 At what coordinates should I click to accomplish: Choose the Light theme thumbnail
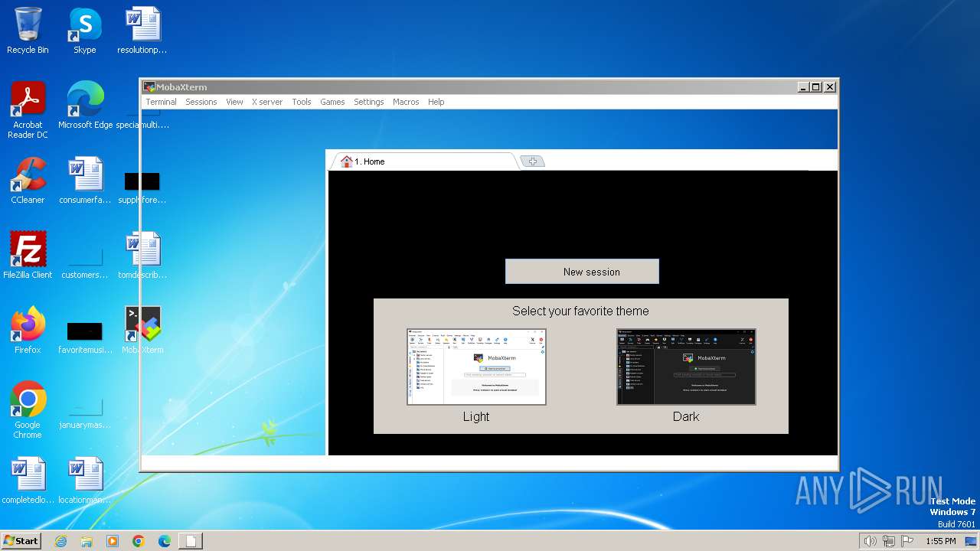pyautogui.click(x=476, y=367)
